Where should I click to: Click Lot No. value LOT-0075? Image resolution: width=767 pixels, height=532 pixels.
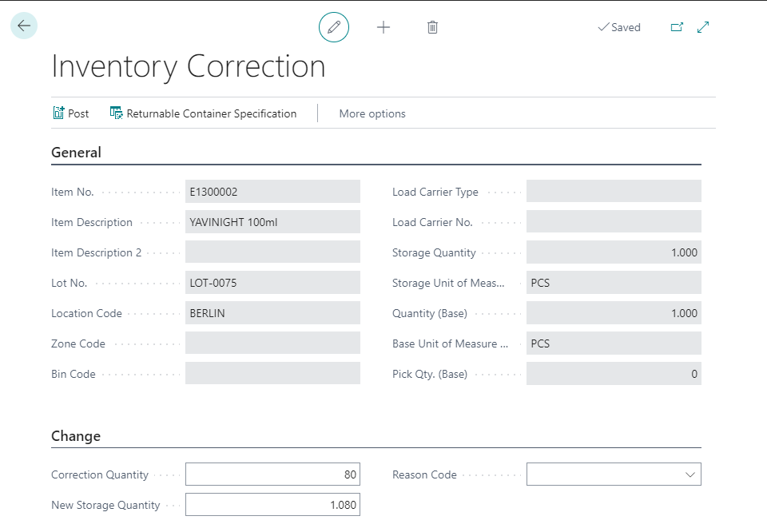[272, 283]
